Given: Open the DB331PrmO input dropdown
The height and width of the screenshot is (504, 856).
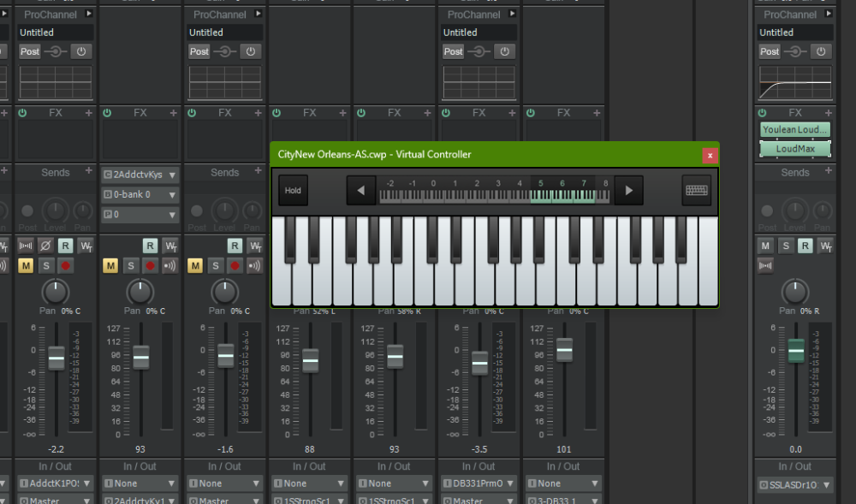Looking at the screenshot, I should point(479,483).
